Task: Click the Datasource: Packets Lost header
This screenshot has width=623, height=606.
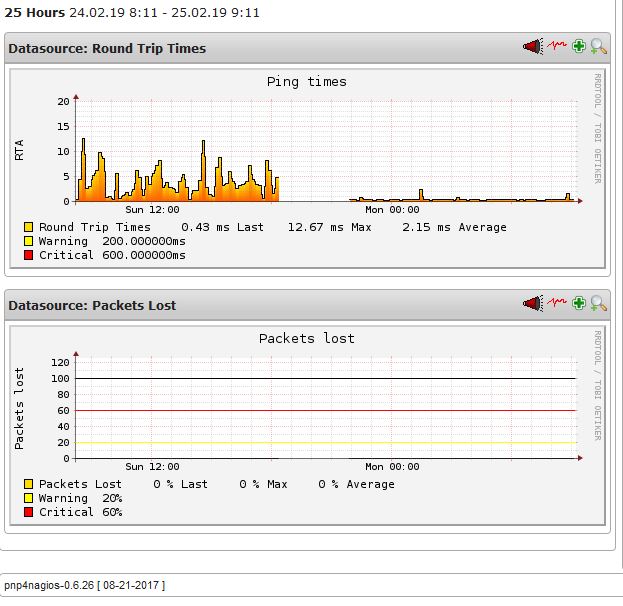Action: 92,305
